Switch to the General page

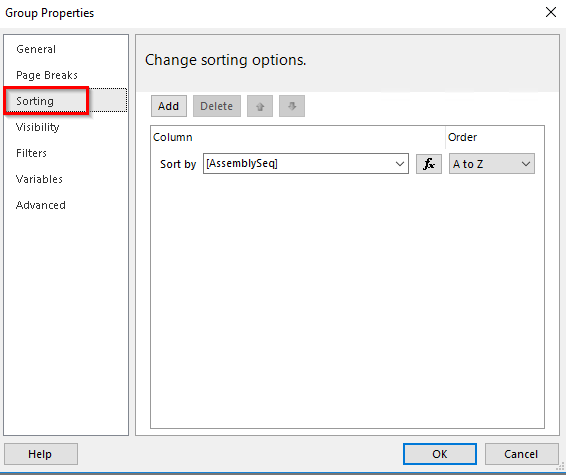point(36,49)
